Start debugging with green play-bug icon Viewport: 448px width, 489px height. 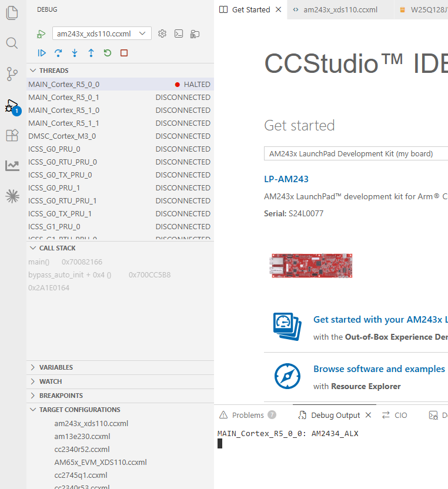pyautogui.click(x=41, y=34)
